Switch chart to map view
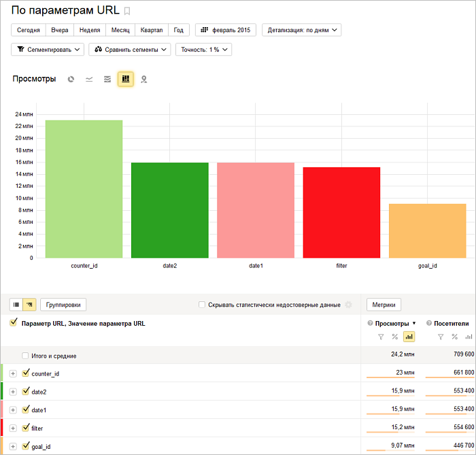This screenshot has width=476, height=455. pos(143,79)
